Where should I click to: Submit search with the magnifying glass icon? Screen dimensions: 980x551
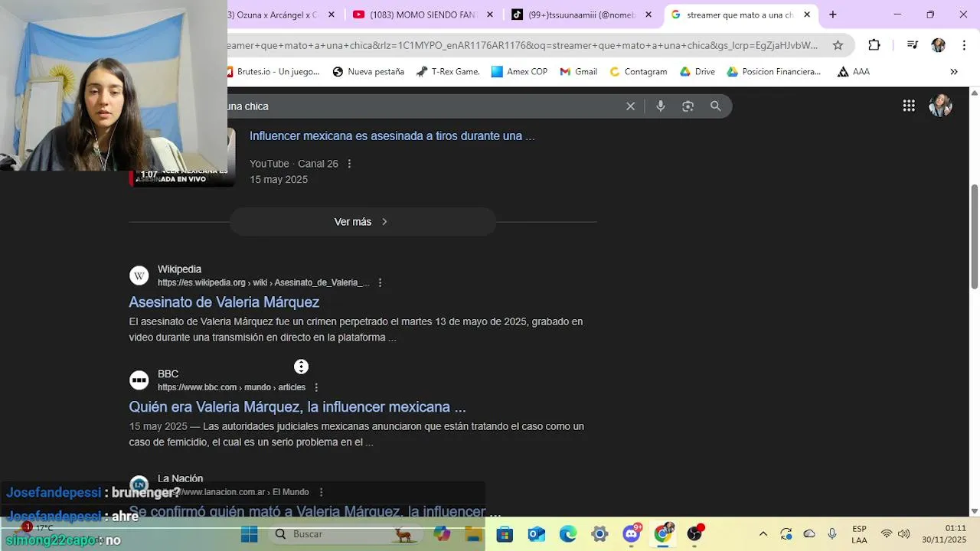[x=715, y=106]
